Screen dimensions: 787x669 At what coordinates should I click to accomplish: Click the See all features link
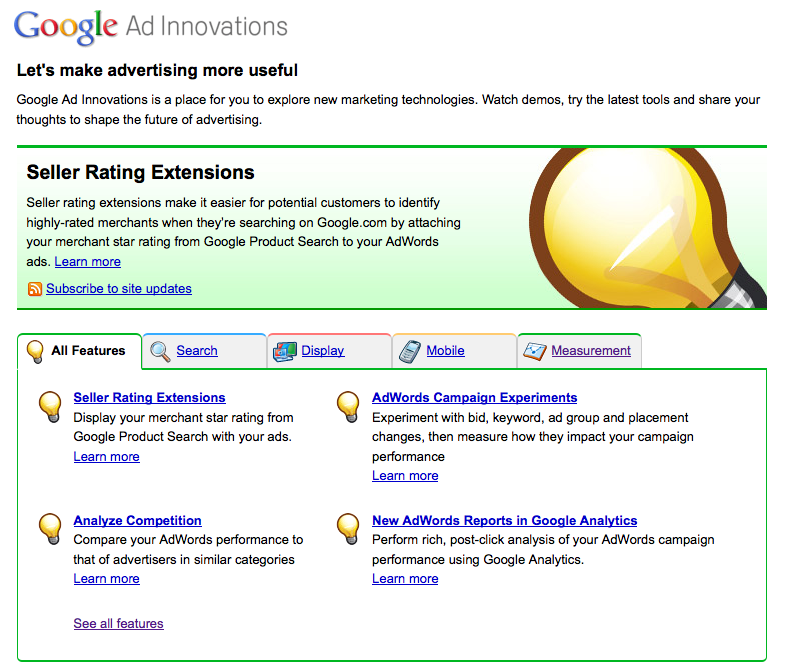118,624
